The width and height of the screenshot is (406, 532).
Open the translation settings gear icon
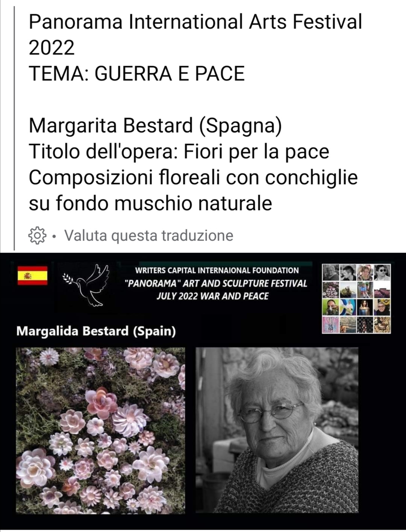[x=37, y=236]
